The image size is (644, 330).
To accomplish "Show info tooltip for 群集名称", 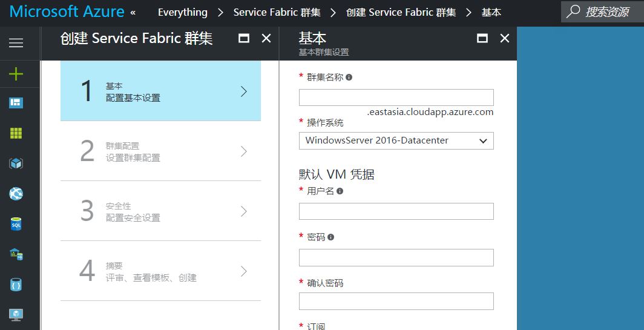I will [x=349, y=77].
